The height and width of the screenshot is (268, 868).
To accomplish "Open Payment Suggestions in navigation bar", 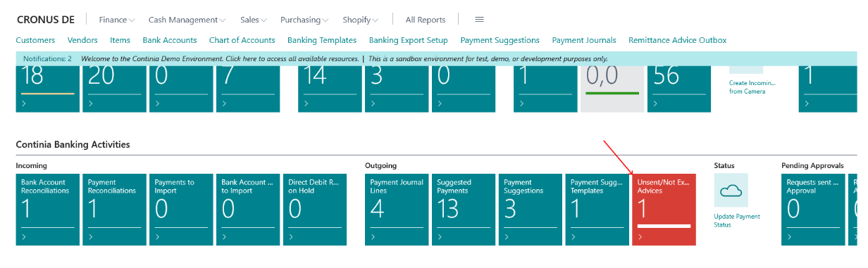I will [500, 40].
